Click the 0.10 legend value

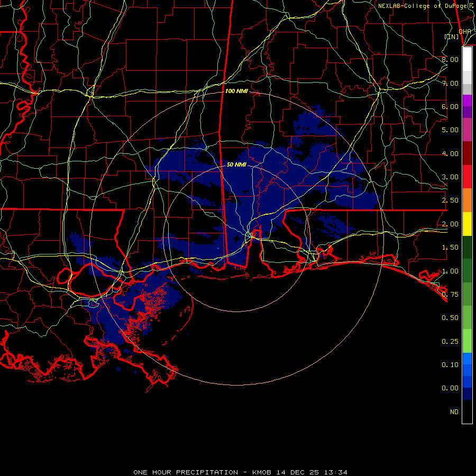[450, 365]
